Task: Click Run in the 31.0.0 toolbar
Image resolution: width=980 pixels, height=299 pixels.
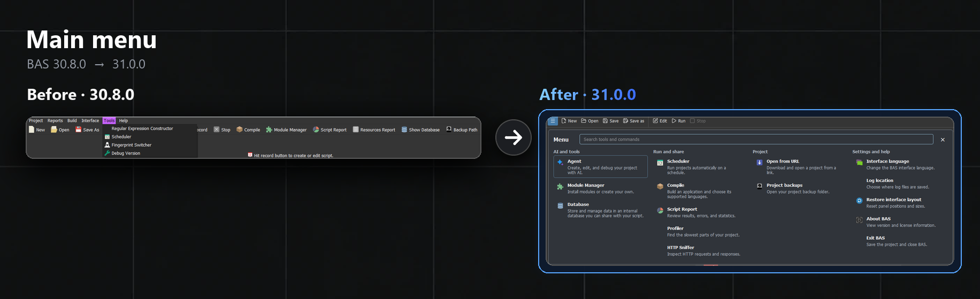Action: pos(678,121)
